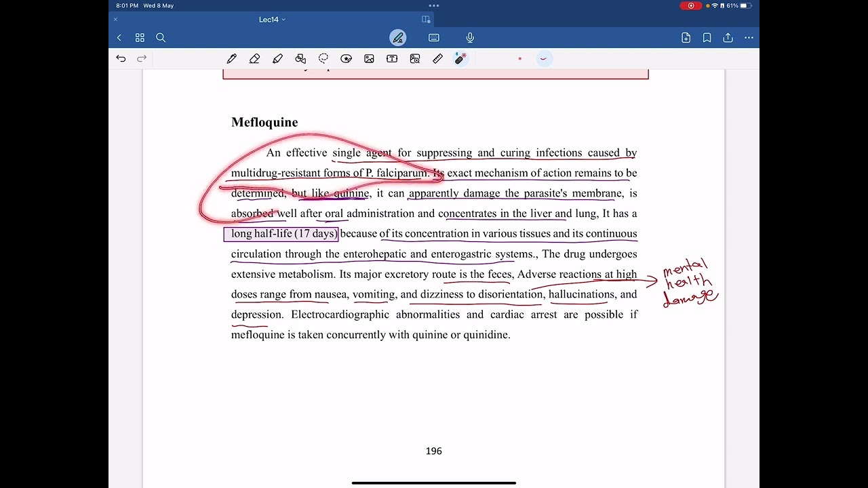Screen dimensions: 868x488
Task: Select the Ruler tool
Action: 437,59
